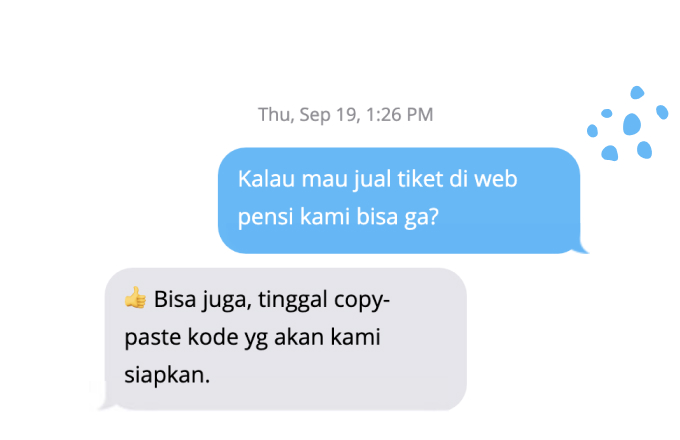Click '1:26 PM' portion of the timestamp
Viewport: 680px width, 440px height.
[x=399, y=115]
